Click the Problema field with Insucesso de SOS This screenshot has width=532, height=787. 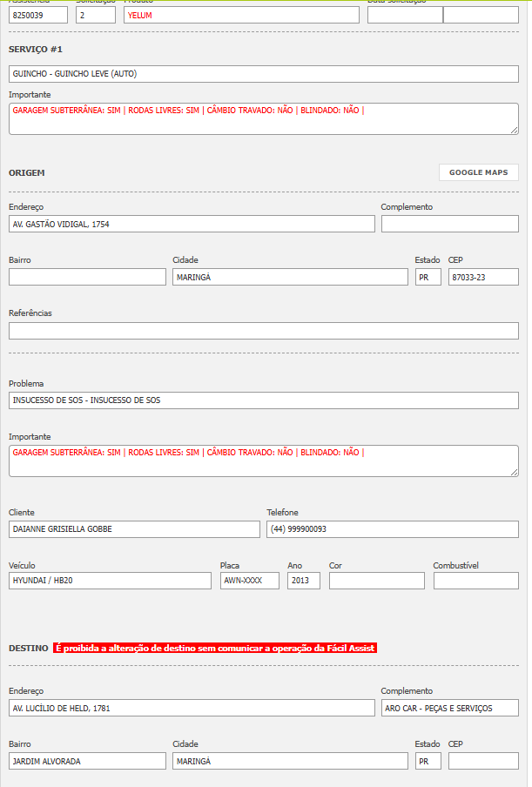[x=263, y=400]
